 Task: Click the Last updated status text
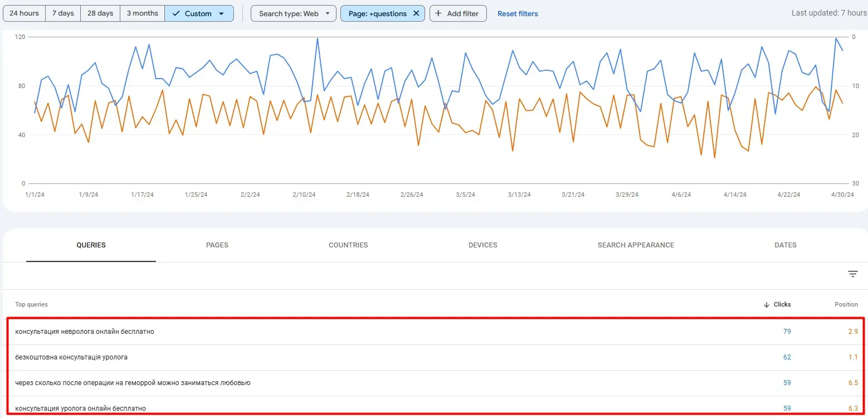pos(830,13)
